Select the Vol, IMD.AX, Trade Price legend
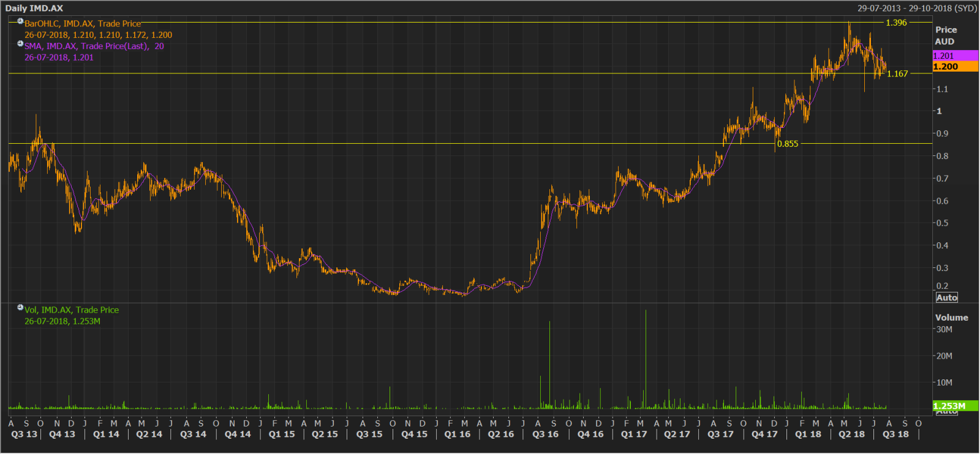This screenshot has width=980, height=454. [72, 310]
